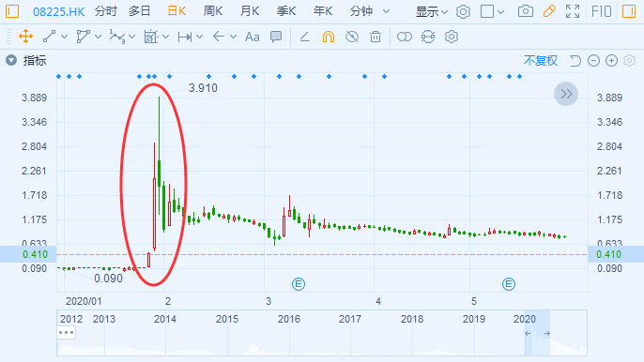Take a chart screenshot with camera icon
The width and height of the screenshot is (644, 362).
pos(526,11)
